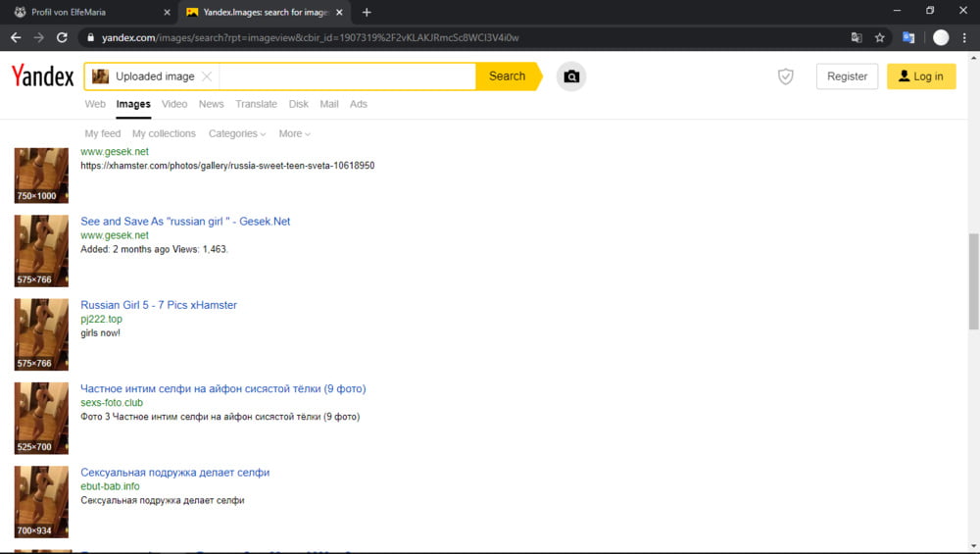Expand the More dropdown
This screenshot has height=554, width=980.
click(294, 133)
